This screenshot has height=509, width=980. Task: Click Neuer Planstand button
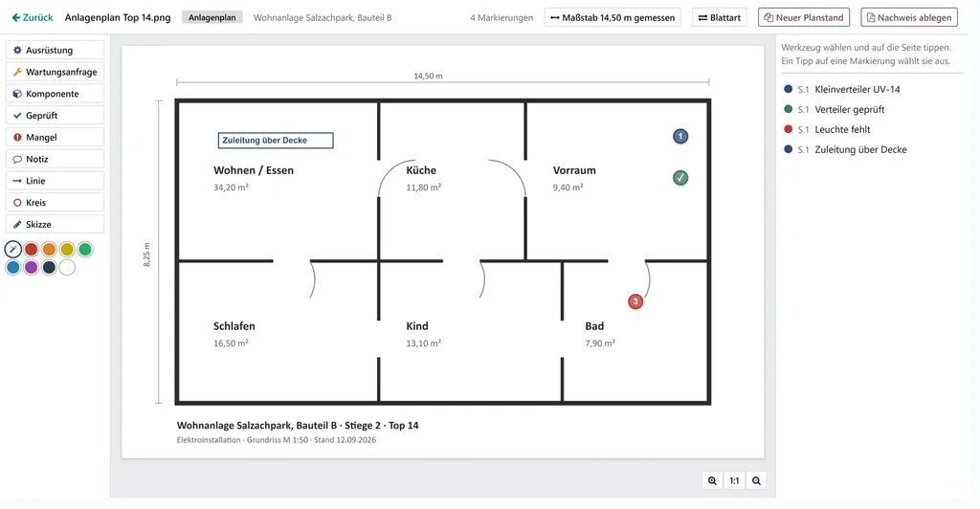804,17
